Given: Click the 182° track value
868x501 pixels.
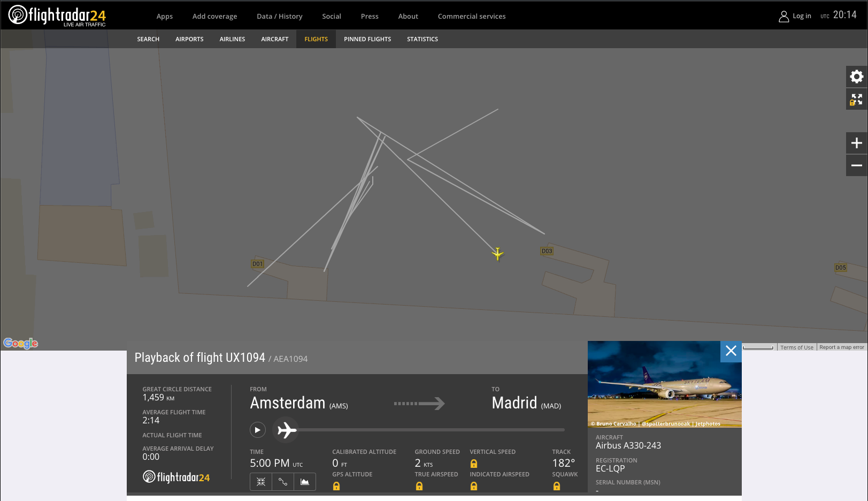Looking at the screenshot, I should point(564,463).
